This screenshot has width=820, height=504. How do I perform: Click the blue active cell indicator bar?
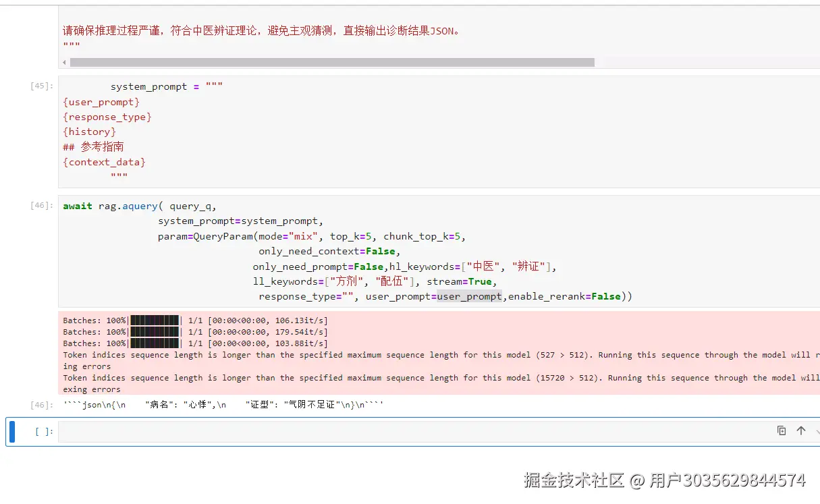click(11, 431)
